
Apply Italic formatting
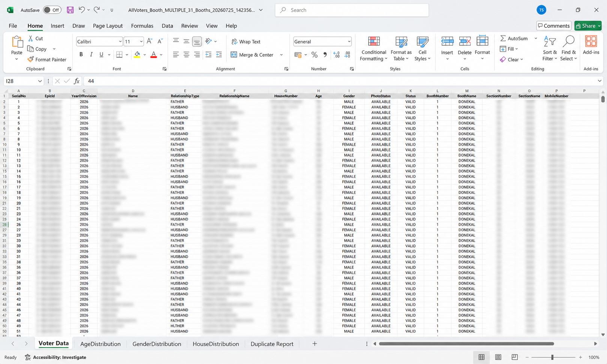pyautogui.click(x=91, y=55)
